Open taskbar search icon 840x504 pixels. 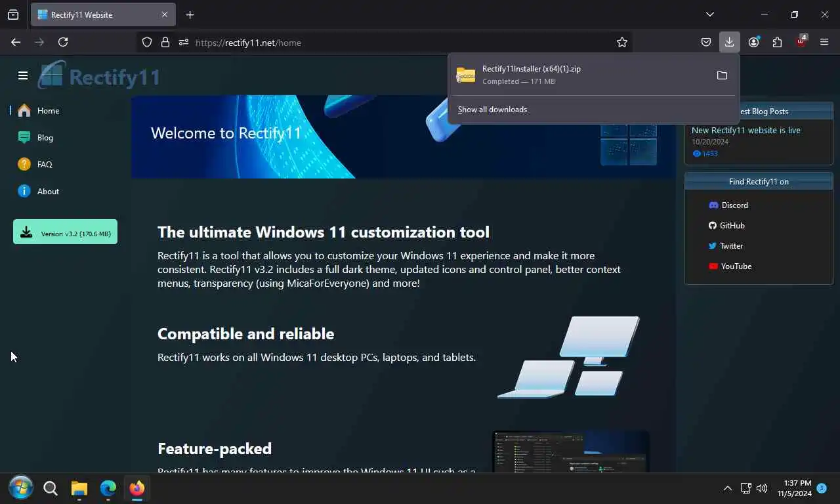(50, 488)
